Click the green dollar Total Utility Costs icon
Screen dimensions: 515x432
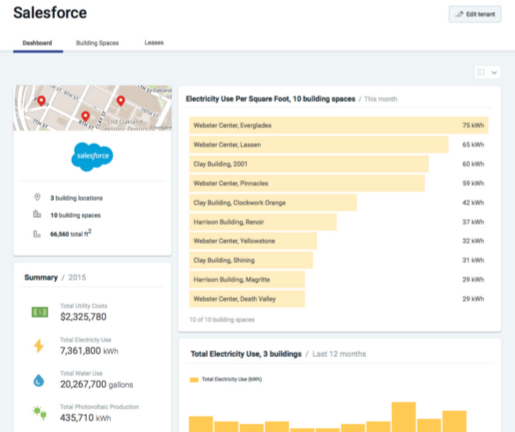[x=40, y=312]
